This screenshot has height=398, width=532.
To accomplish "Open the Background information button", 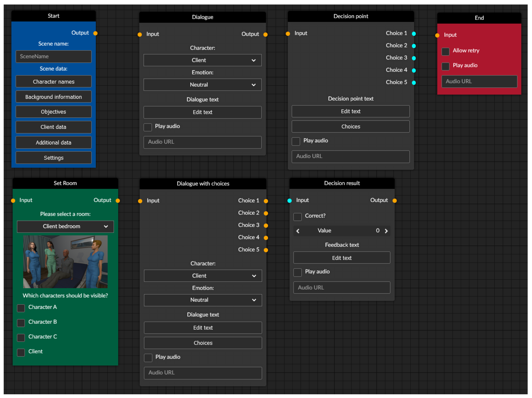I will [53, 97].
